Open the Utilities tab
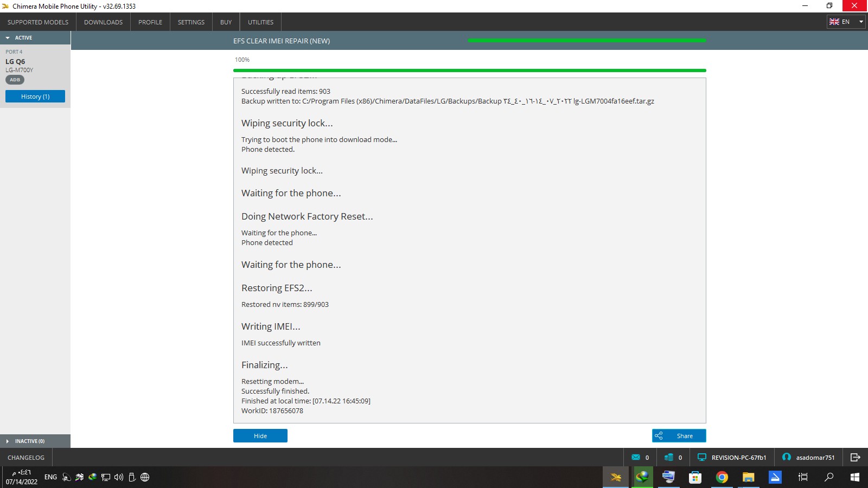 (260, 22)
